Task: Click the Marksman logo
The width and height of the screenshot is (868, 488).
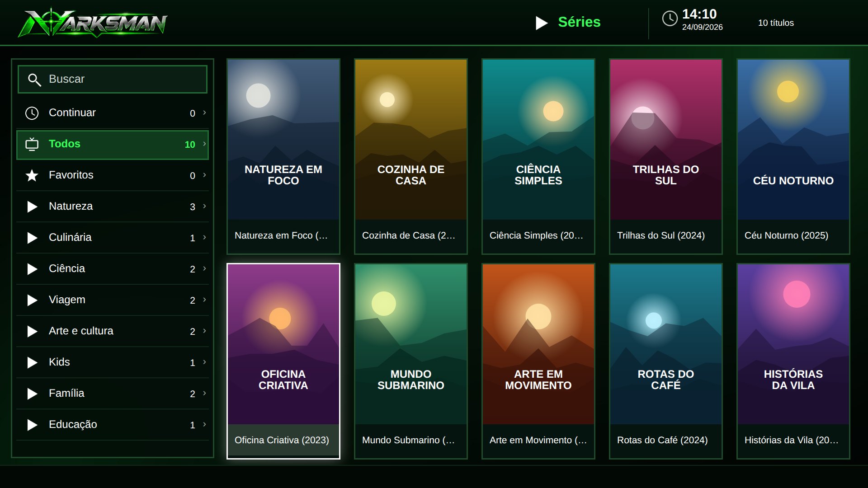Action: 93,23
